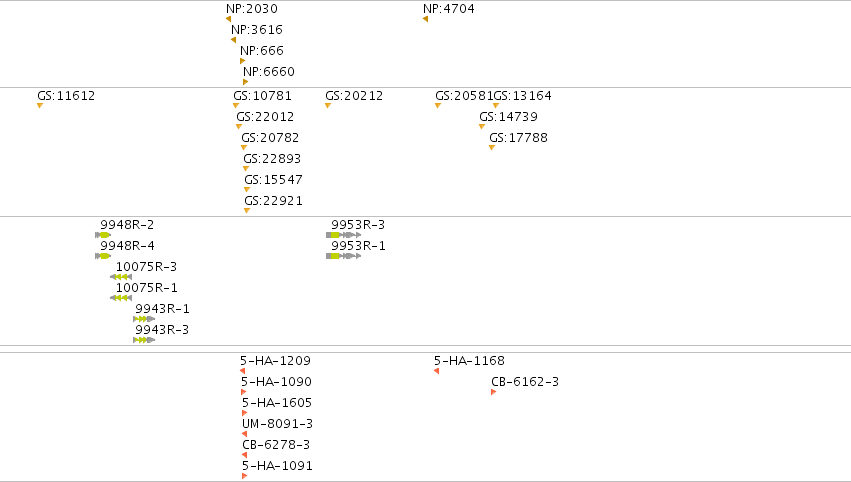This screenshot has height=482, width=851.
Task: Select the 9943R-3 label text
Action: coord(162,330)
